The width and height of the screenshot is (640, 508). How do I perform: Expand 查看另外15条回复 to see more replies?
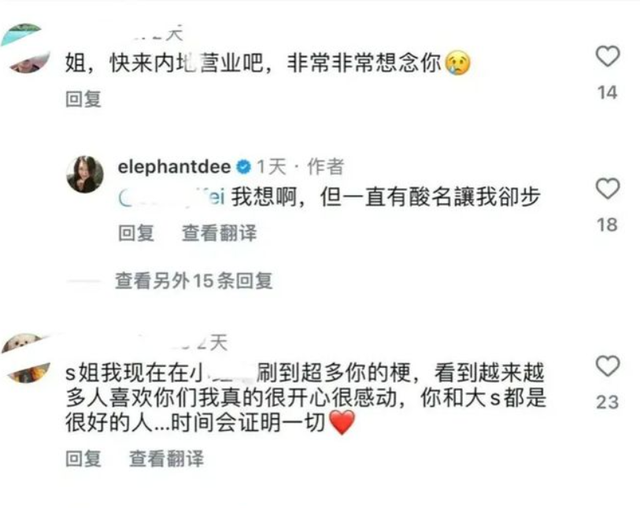click(194, 281)
